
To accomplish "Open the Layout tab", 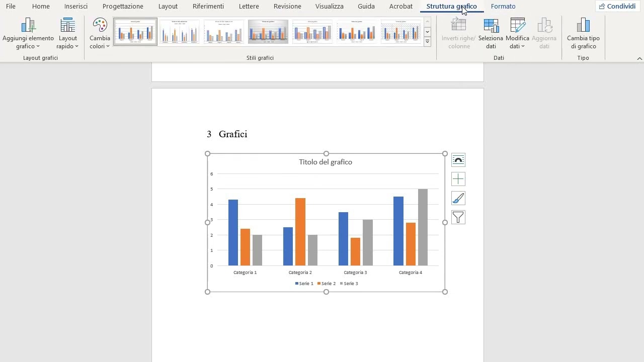I will pos(168,7).
